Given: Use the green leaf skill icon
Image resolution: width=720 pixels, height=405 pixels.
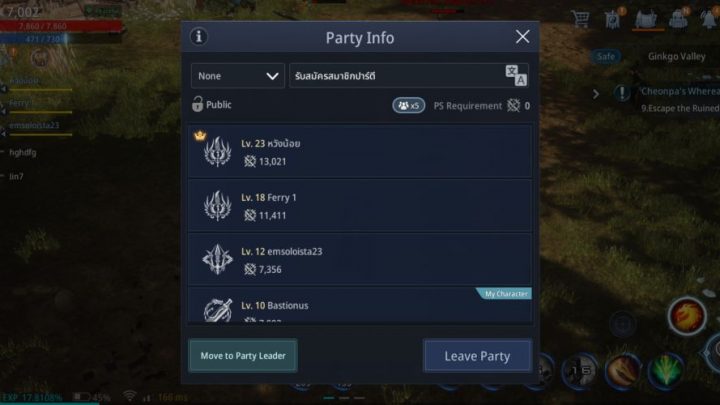Looking at the screenshot, I should [x=666, y=371].
